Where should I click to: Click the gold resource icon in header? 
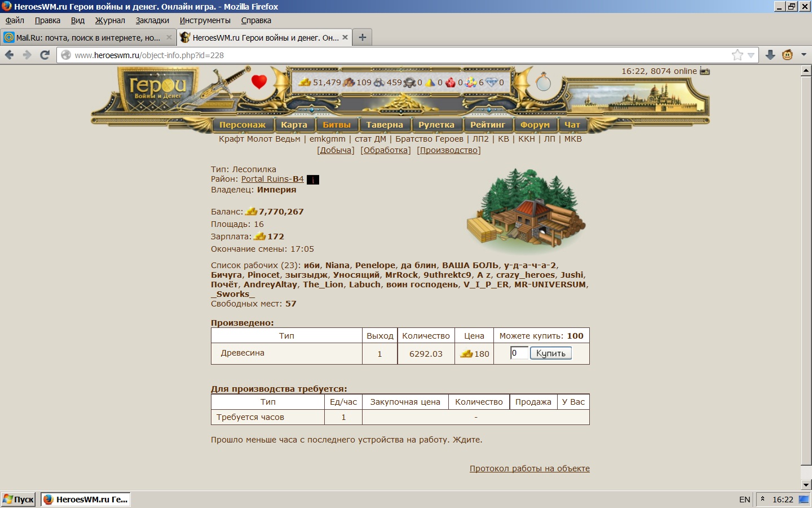click(305, 82)
